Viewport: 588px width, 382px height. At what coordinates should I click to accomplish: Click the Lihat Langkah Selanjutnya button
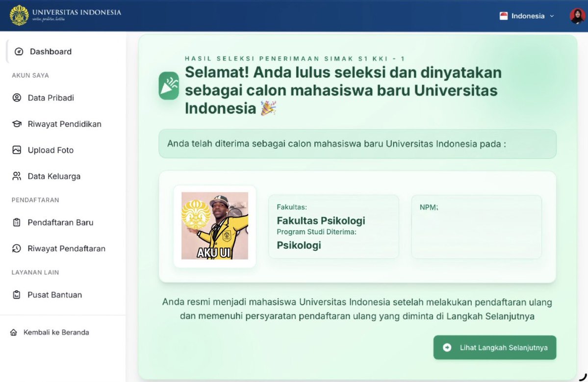[495, 348]
